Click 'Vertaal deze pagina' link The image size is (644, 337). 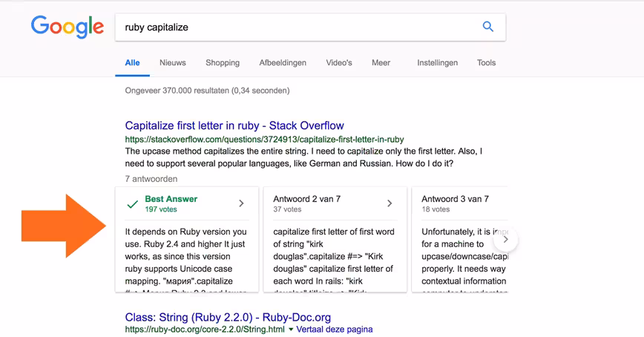point(335,329)
